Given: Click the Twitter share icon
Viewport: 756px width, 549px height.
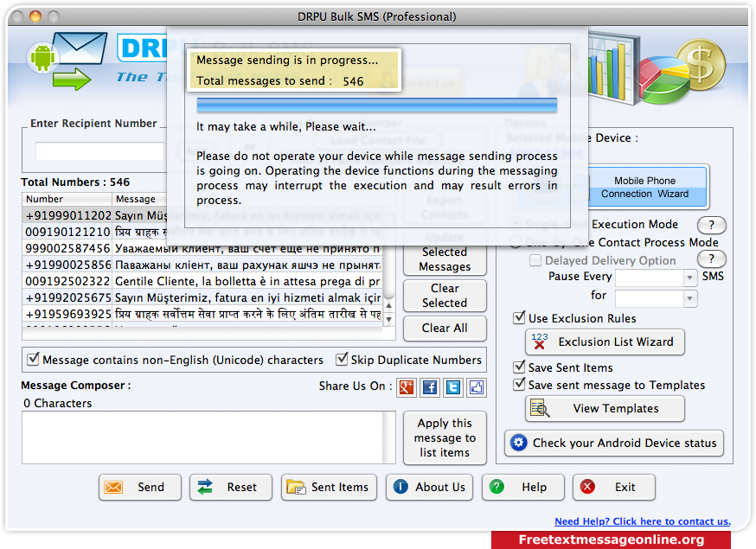Looking at the screenshot, I should pyautogui.click(x=453, y=387).
